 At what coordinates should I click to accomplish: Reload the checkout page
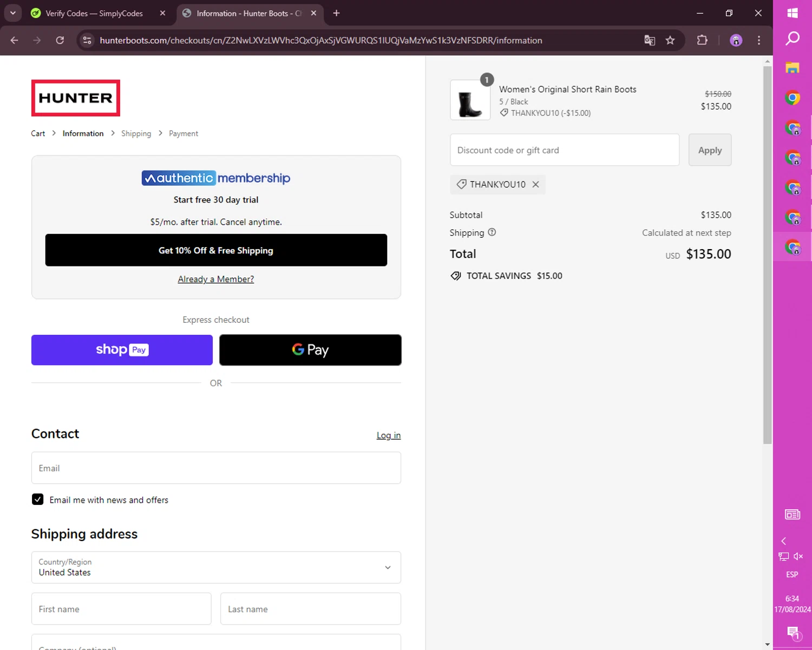[x=60, y=40]
